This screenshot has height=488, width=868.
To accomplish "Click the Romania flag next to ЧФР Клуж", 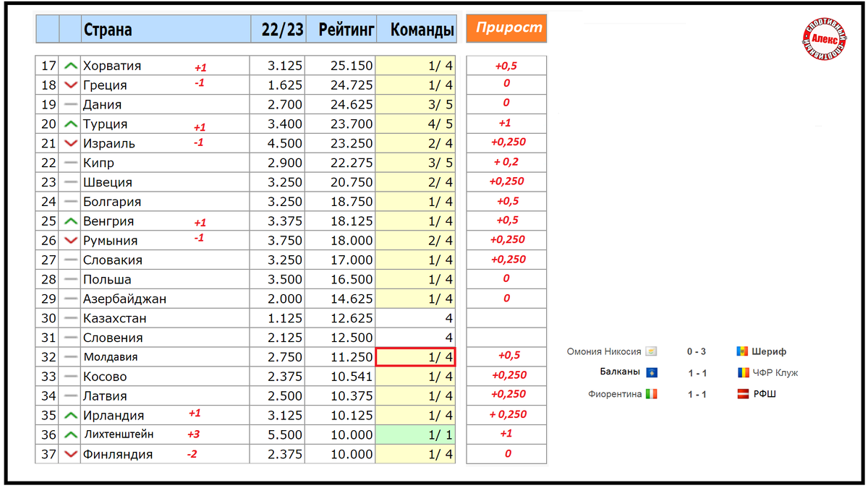I will (x=742, y=373).
